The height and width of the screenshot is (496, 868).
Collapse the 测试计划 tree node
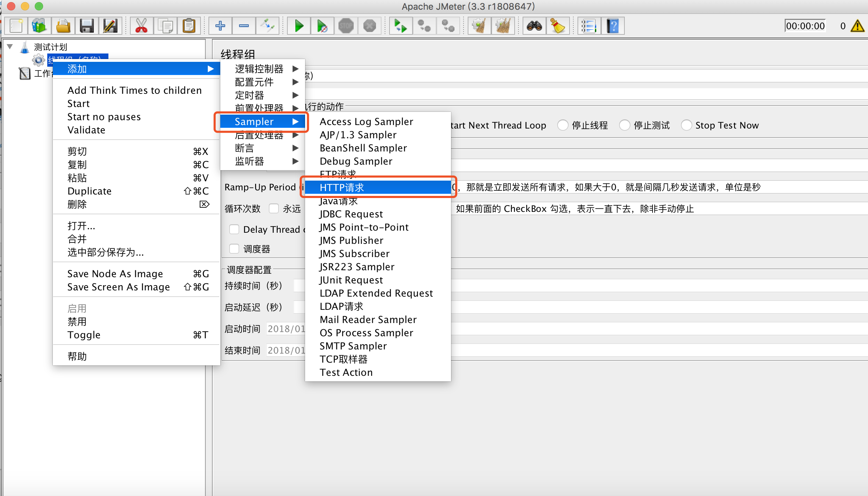click(10, 47)
